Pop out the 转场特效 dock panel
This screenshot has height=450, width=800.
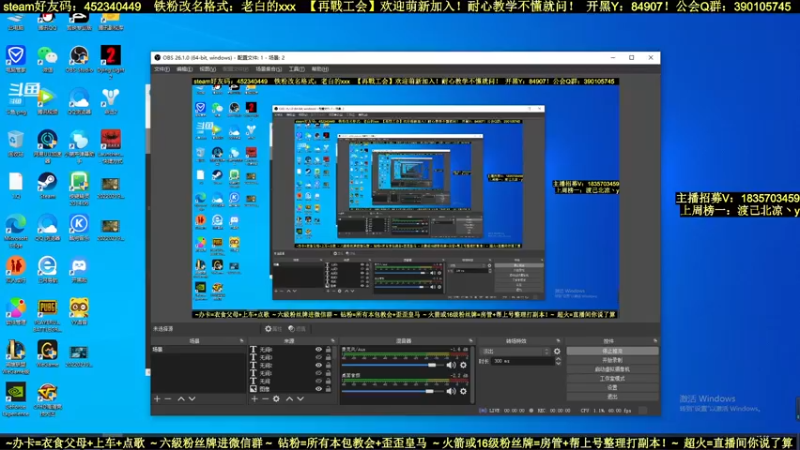click(x=558, y=341)
